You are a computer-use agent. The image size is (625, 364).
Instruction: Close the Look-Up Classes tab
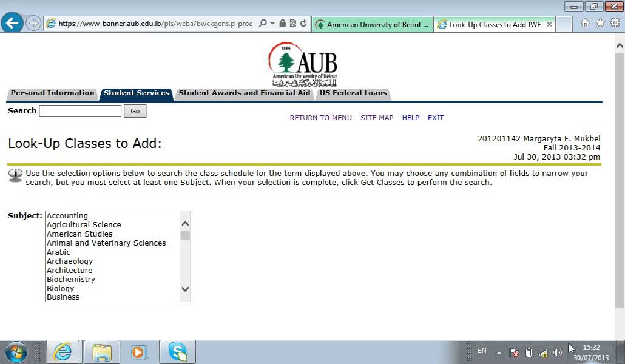click(x=549, y=24)
